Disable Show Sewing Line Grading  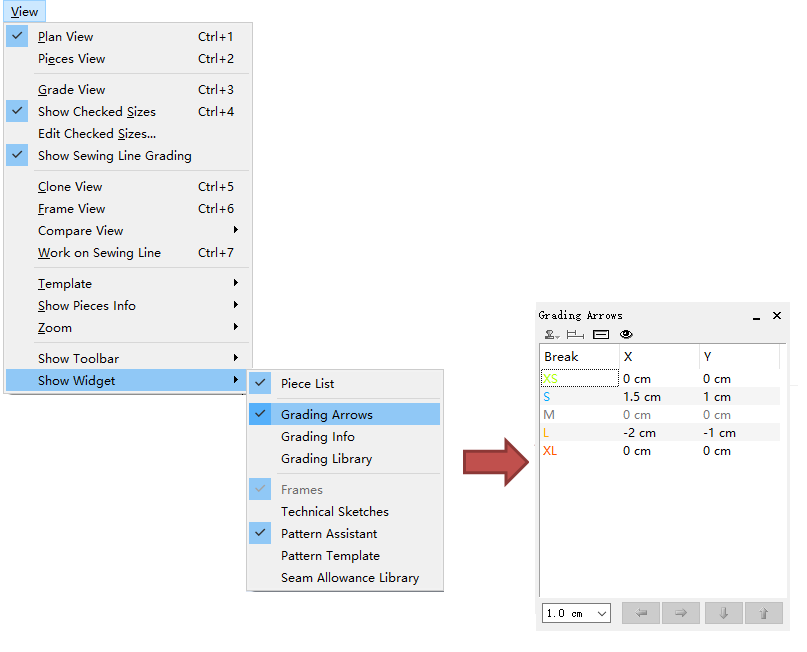pos(114,156)
